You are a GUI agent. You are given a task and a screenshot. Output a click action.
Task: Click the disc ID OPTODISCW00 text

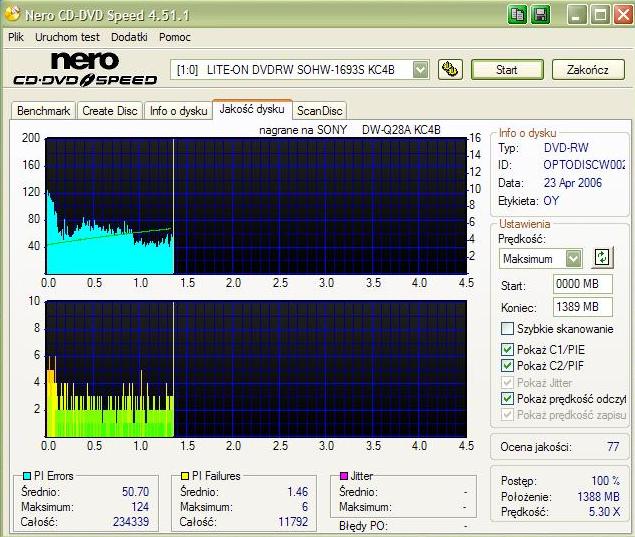coord(584,165)
